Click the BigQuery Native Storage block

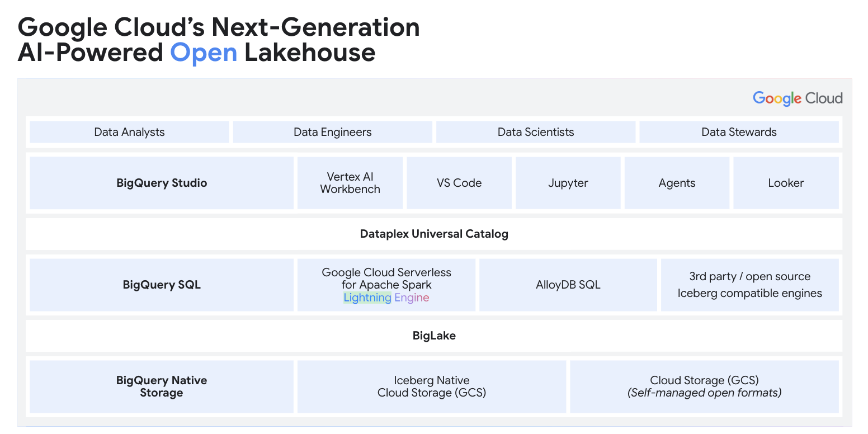[162, 386]
